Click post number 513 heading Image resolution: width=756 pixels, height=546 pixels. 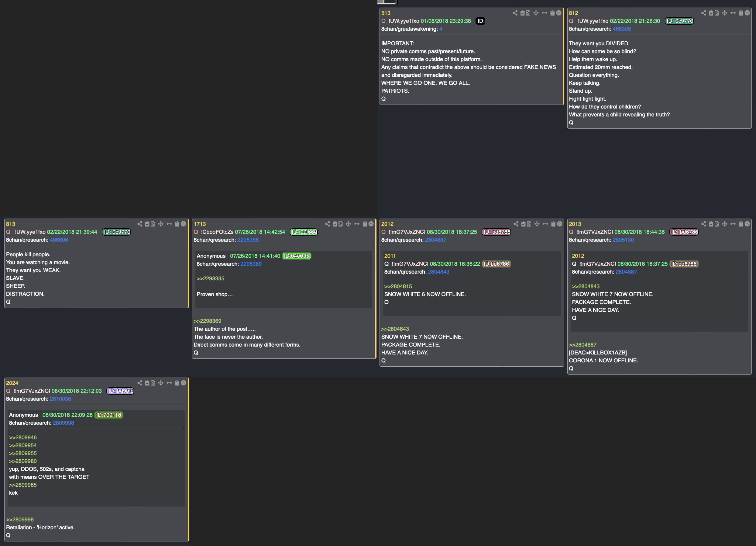click(386, 13)
